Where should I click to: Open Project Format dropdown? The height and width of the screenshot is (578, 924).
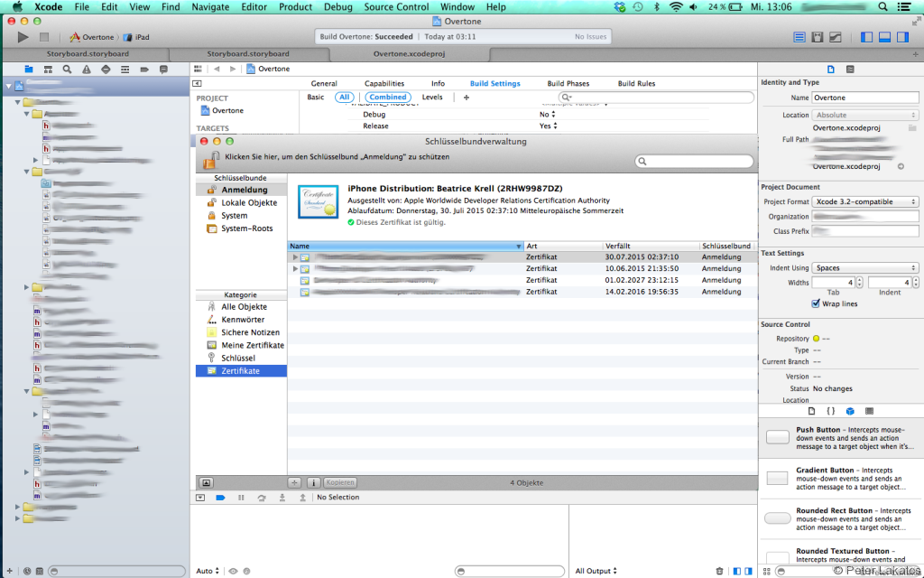click(865, 201)
